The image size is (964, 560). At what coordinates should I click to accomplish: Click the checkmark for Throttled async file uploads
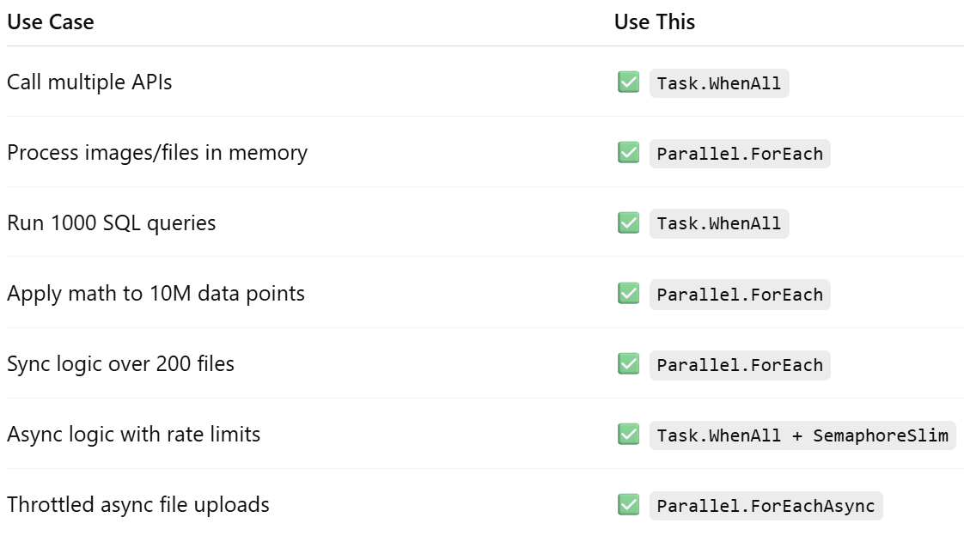point(628,505)
